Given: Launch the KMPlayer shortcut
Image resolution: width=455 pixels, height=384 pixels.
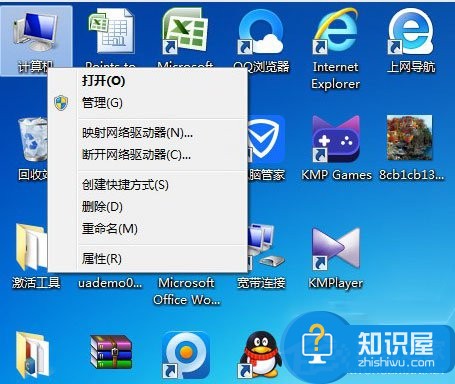Looking at the screenshot, I should point(336,249).
